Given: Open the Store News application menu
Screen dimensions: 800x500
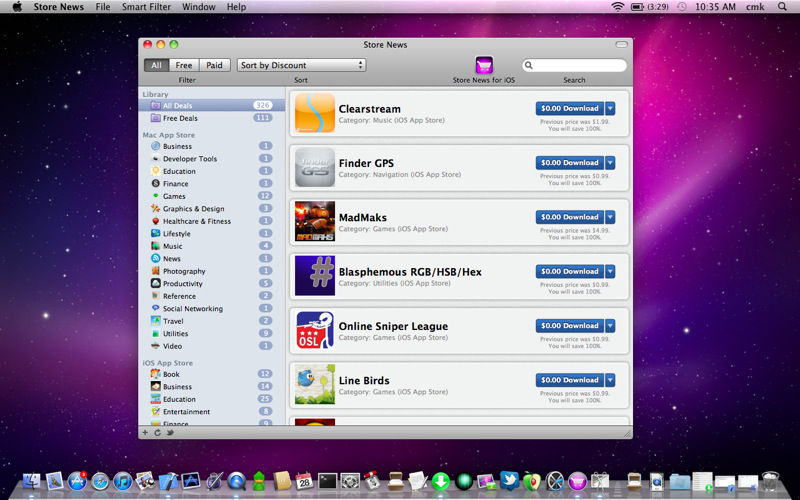Looking at the screenshot, I should point(58,7).
